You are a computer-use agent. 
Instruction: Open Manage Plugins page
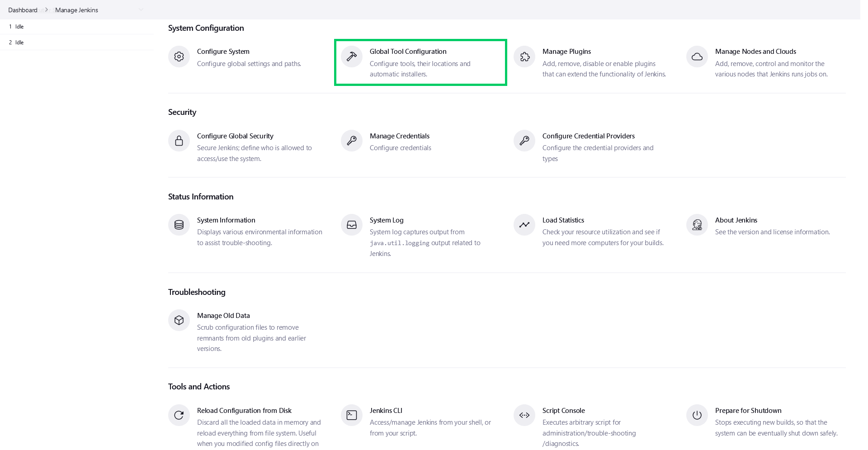[567, 52]
